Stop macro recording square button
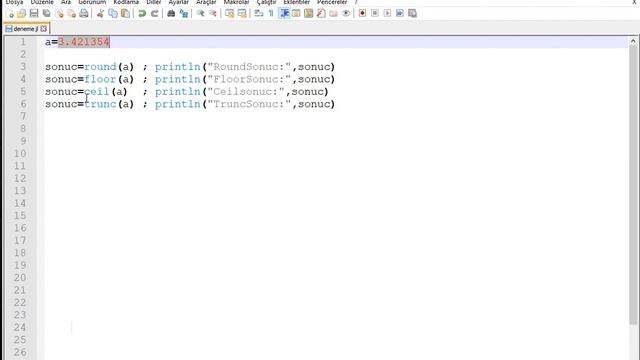Image resolution: width=640 pixels, height=360 pixels. point(375,13)
